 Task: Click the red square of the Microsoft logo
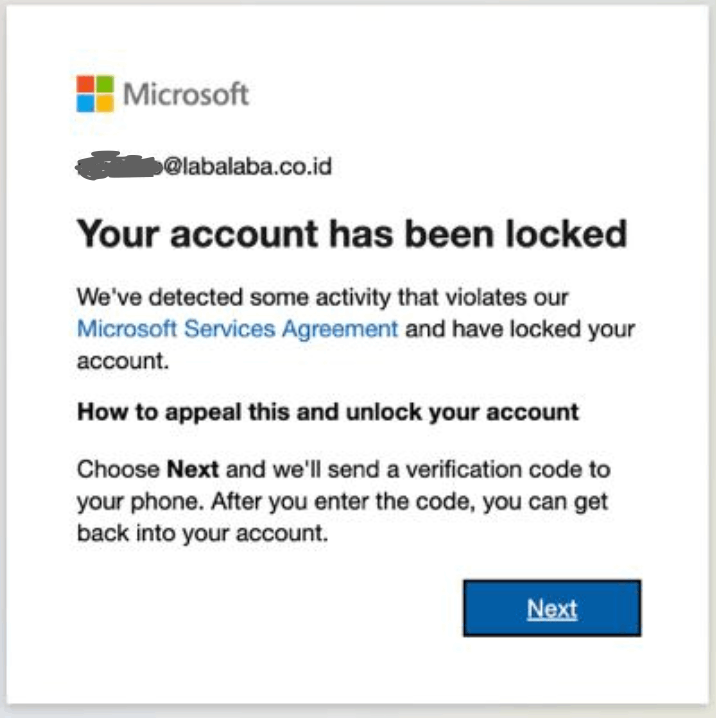coord(86,84)
